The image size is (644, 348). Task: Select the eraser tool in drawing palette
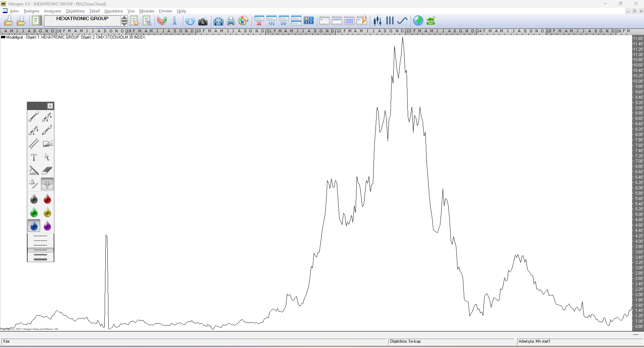47,170
